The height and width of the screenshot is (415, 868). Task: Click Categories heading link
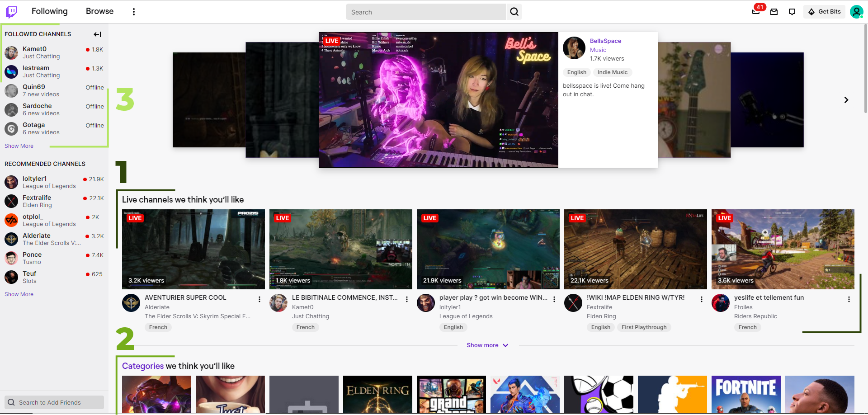(143, 366)
